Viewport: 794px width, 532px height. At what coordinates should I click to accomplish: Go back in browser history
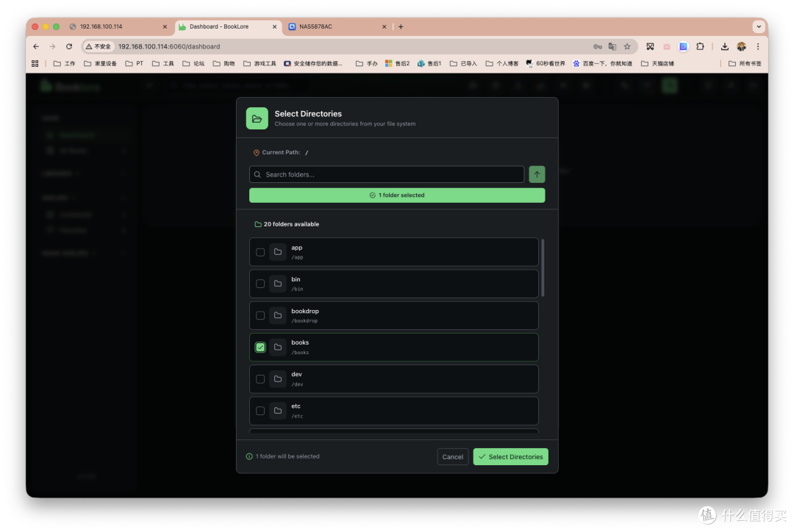36,46
